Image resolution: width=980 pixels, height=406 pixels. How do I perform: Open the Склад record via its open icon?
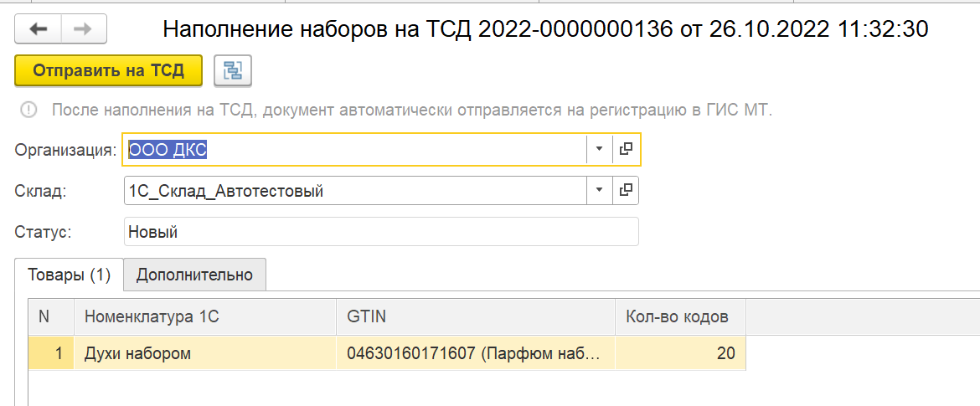coord(626,190)
